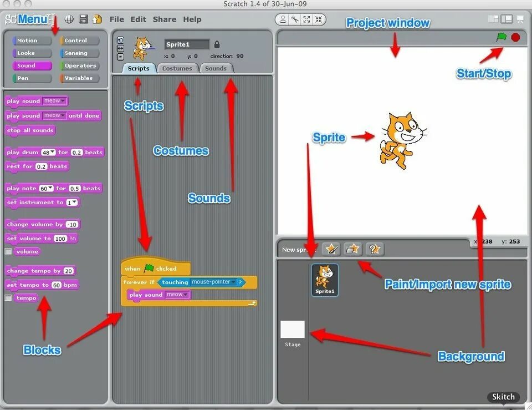Select the Control block category
The height and width of the screenshot is (410, 532).
coord(79,41)
